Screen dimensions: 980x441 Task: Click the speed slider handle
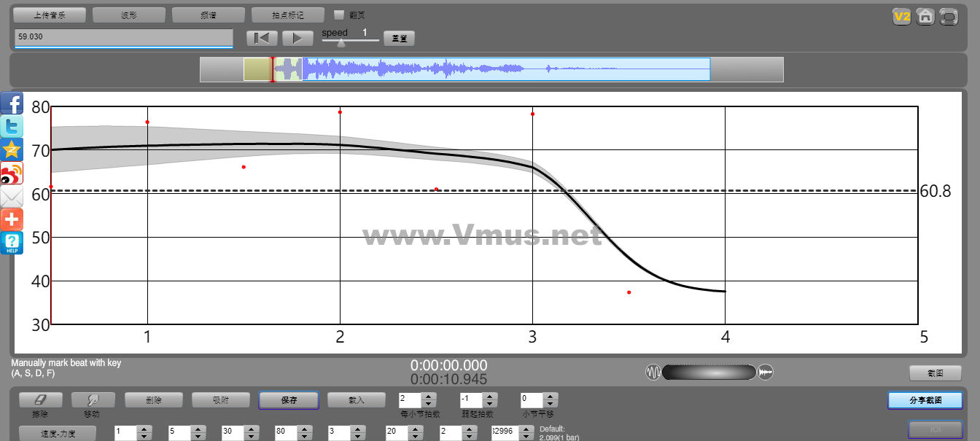coord(341,42)
